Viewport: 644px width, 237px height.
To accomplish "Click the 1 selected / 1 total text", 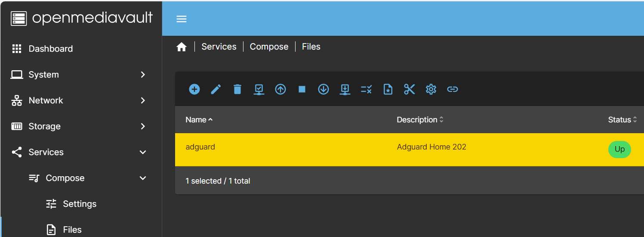I will (x=218, y=181).
